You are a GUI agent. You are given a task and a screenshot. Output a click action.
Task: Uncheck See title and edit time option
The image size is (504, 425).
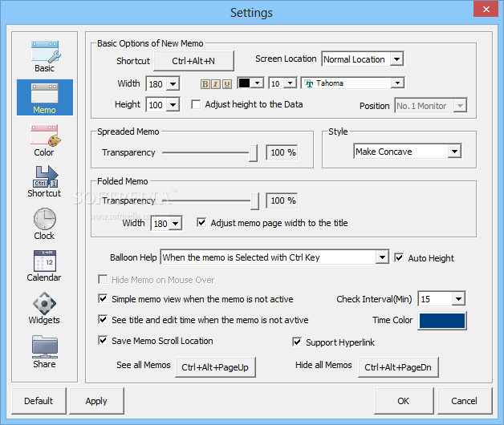pyautogui.click(x=103, y=319)
